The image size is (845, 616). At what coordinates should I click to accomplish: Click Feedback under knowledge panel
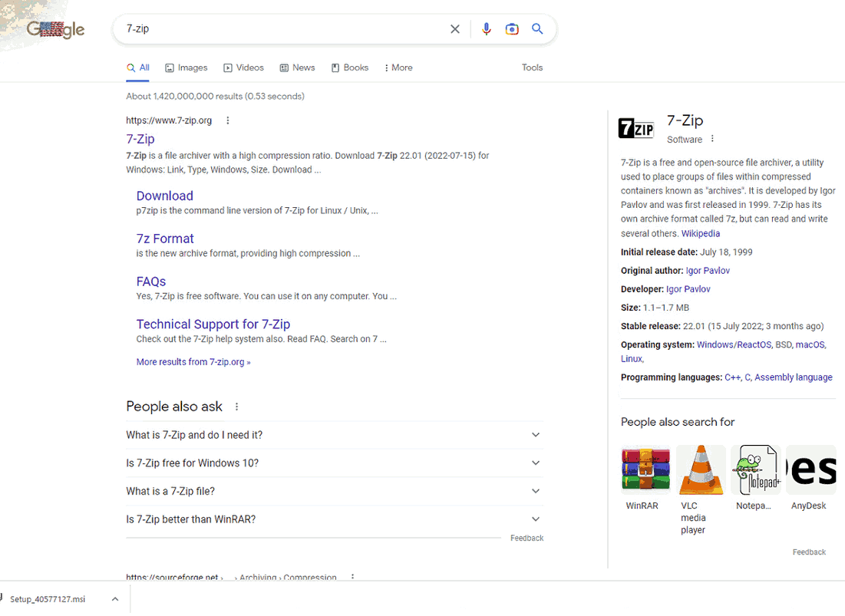click(809, 552)
